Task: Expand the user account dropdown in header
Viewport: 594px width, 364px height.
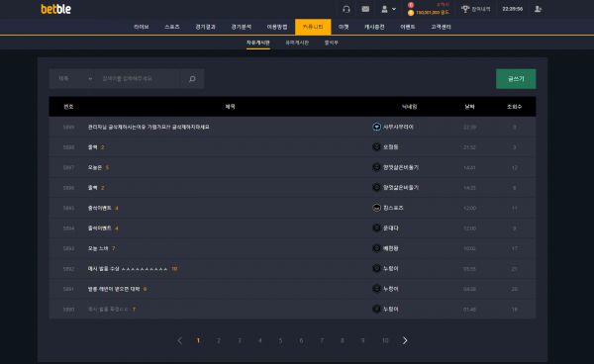Action: (x=388, y=9)
